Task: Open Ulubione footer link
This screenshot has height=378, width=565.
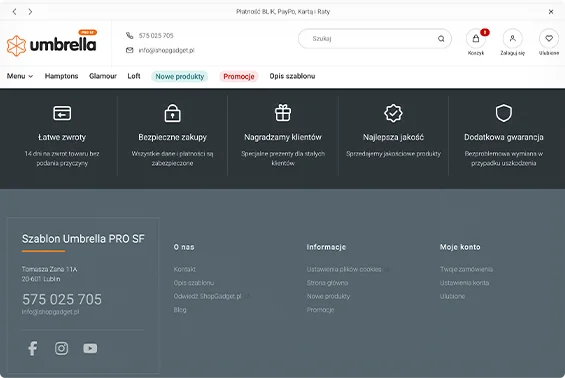Action: click(452, 296)
